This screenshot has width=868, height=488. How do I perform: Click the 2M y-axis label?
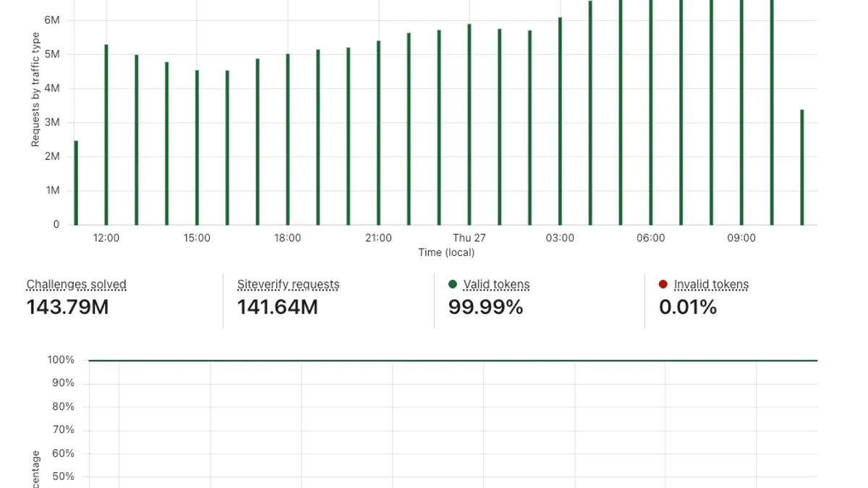(x=52, y=156)
